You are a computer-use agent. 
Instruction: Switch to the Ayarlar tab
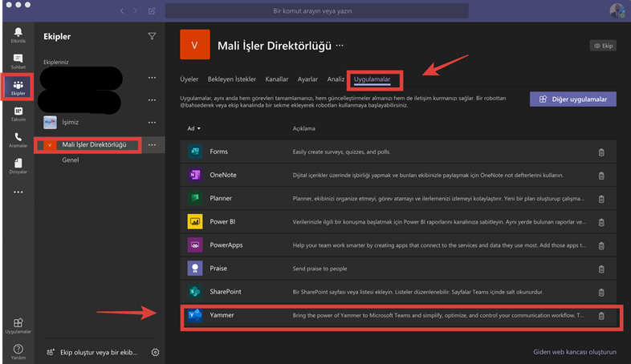coord(307,79)
